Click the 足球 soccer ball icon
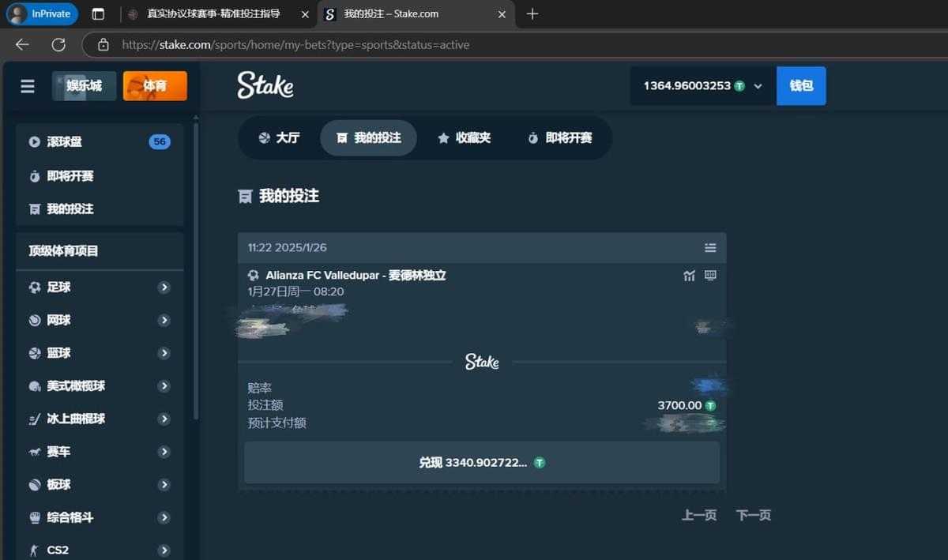The height and width of the screenshot is (560, 948). (x=35, y=288)
